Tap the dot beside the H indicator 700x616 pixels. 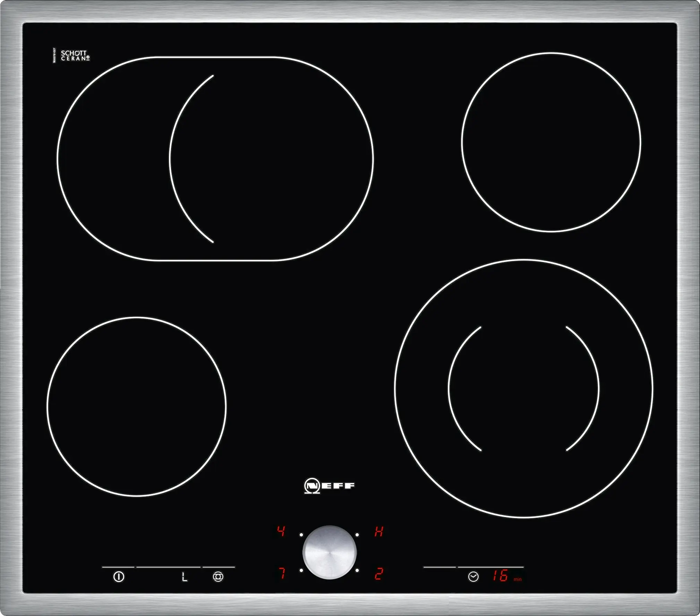click(357, 535)
